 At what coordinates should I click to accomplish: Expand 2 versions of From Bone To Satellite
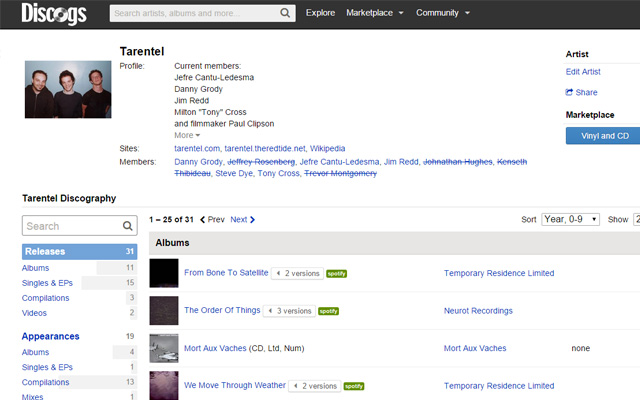coord(298,273)
